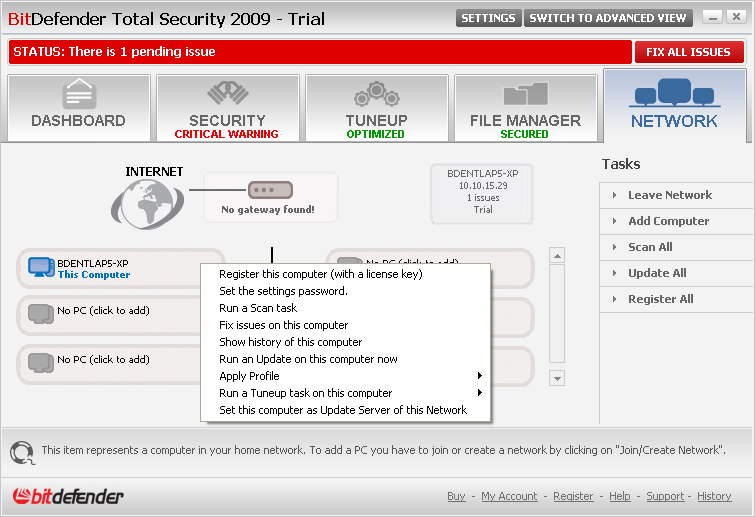
Task: Open the Register link in footer
Action: tap(573, 496)
